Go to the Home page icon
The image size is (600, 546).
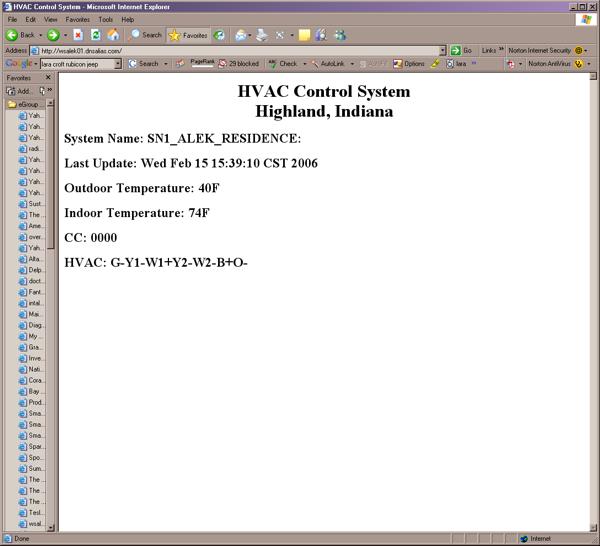113,35
